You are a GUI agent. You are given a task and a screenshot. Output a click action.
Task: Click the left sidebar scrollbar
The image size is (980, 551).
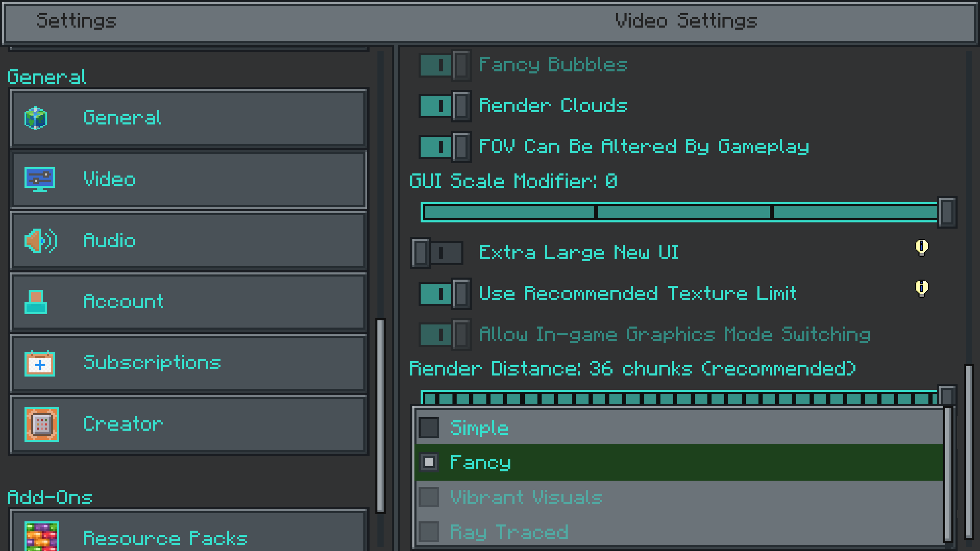click(380, 416)
